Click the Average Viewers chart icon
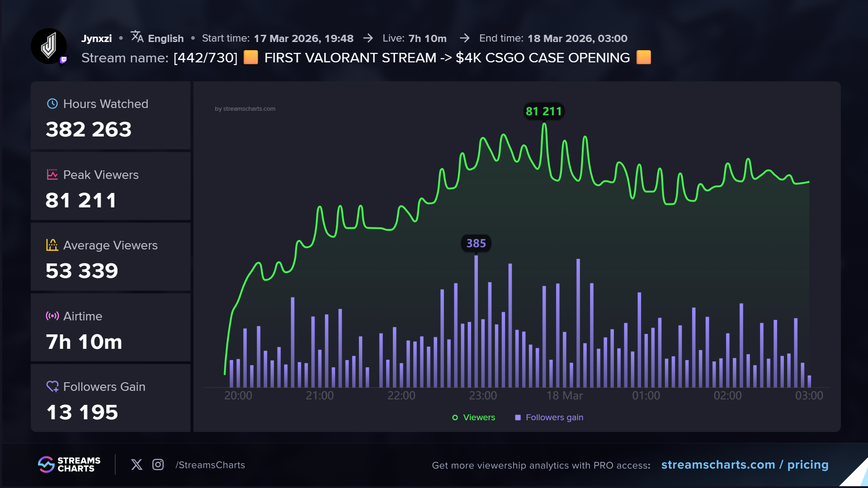 52,245
